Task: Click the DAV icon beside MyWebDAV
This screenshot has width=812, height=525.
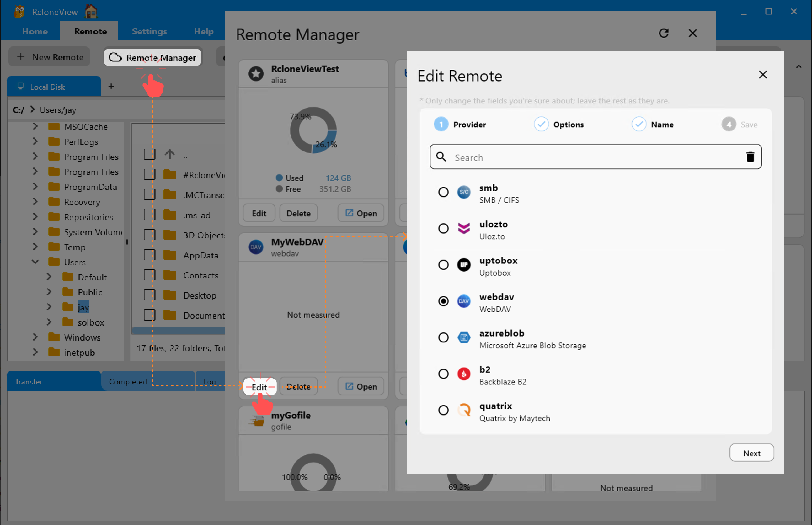Action: pyautogui.click(x=256, y=247)
